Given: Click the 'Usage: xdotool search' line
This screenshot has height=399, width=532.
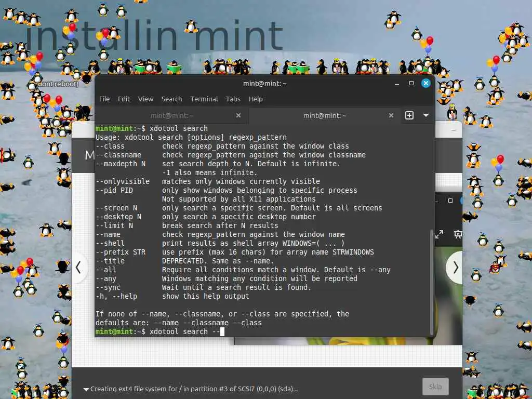Looking at the screenshot, I should tap(191, 137).
